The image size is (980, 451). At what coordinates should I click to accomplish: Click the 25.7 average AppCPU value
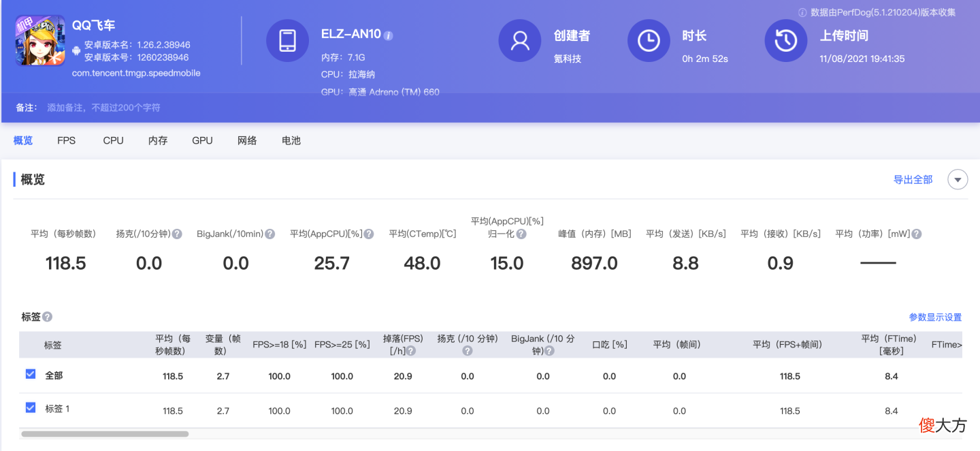point(332,264)
